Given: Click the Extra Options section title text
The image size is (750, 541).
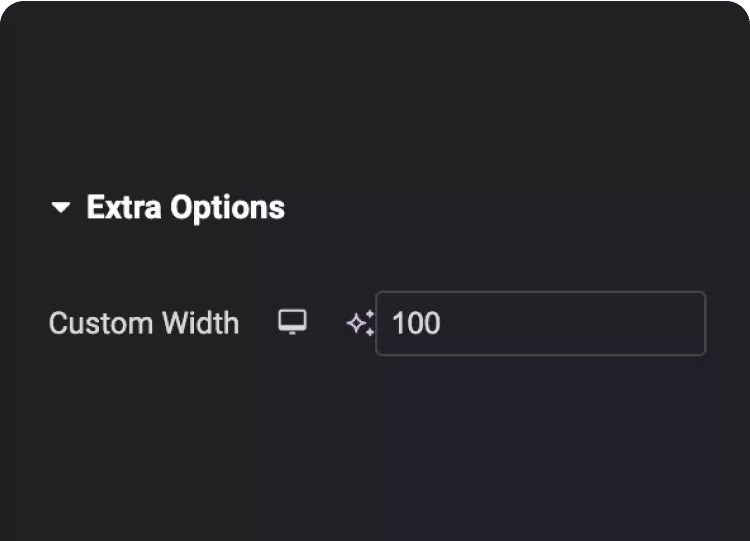Looking at the screenshot, I should (186, 208).
